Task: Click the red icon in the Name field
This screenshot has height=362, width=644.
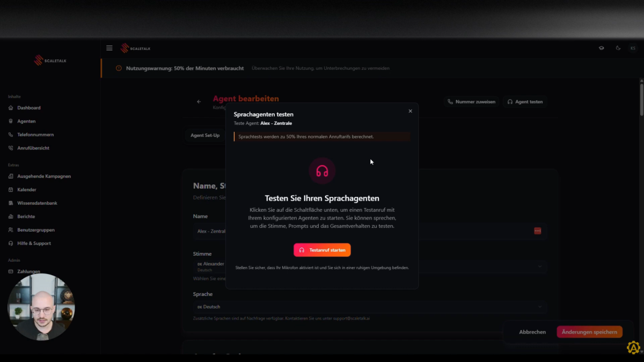Action: [x=537, y=231]
